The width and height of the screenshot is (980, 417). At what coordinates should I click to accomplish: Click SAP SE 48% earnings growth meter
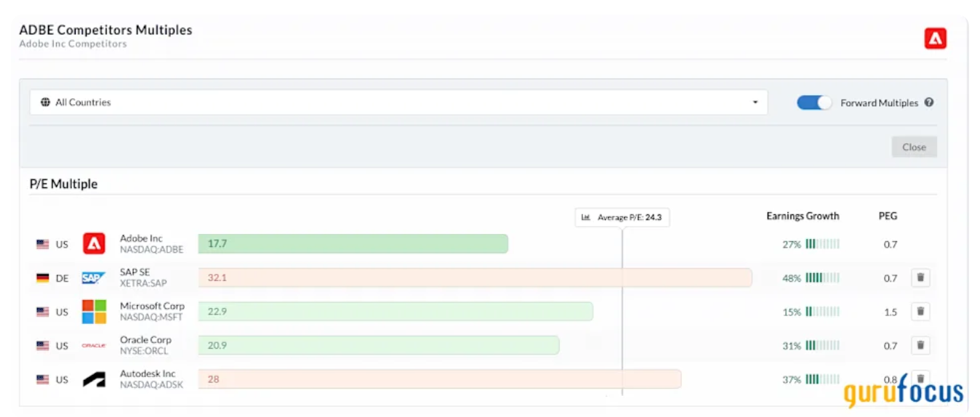pyautogui.click(x=822, y=278)
